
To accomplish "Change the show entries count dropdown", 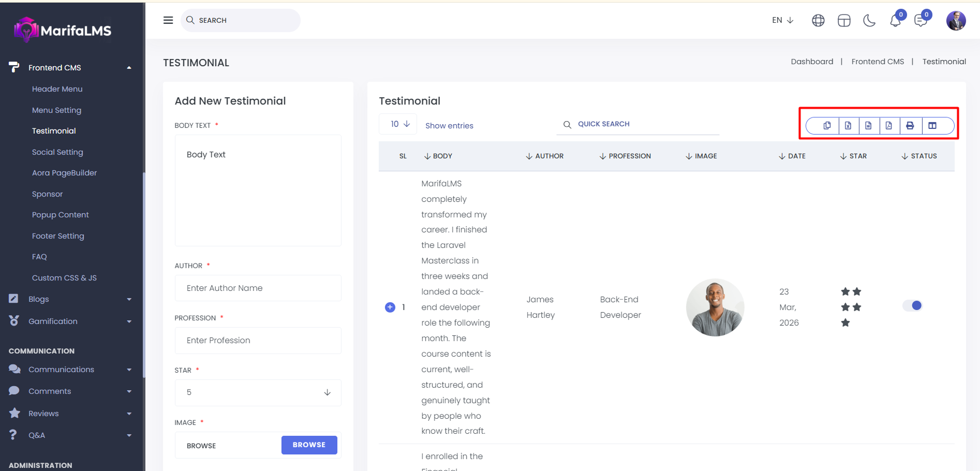I will 398,124.
